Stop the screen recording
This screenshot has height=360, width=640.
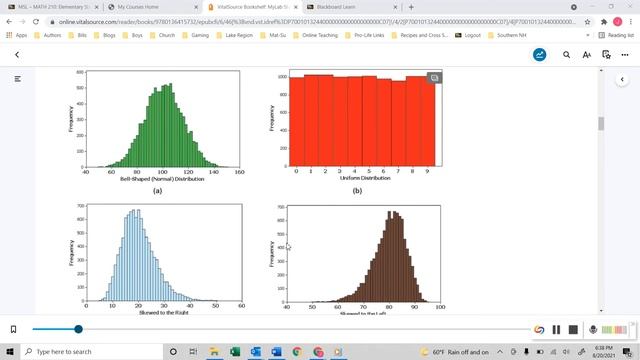[573, 329]
